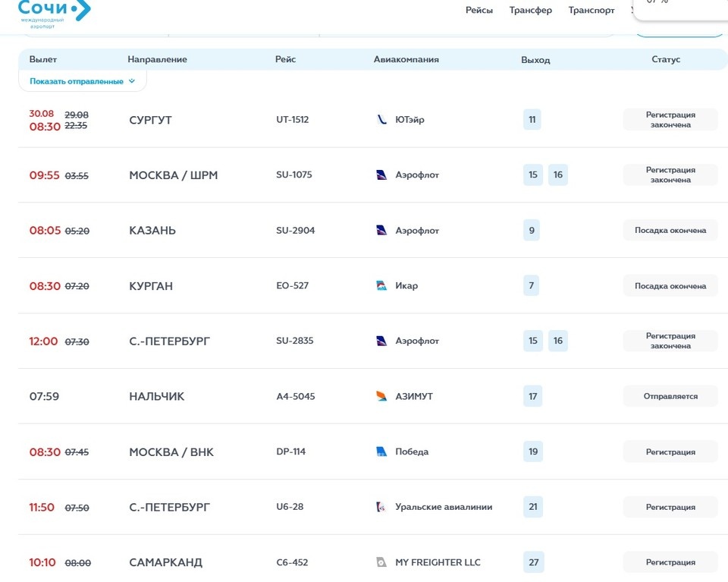This screenshot has width=728, height=582.
Task: Open С.-ПЕТЕРБУРГ destination for U6-28
Action: pos(169,507)
